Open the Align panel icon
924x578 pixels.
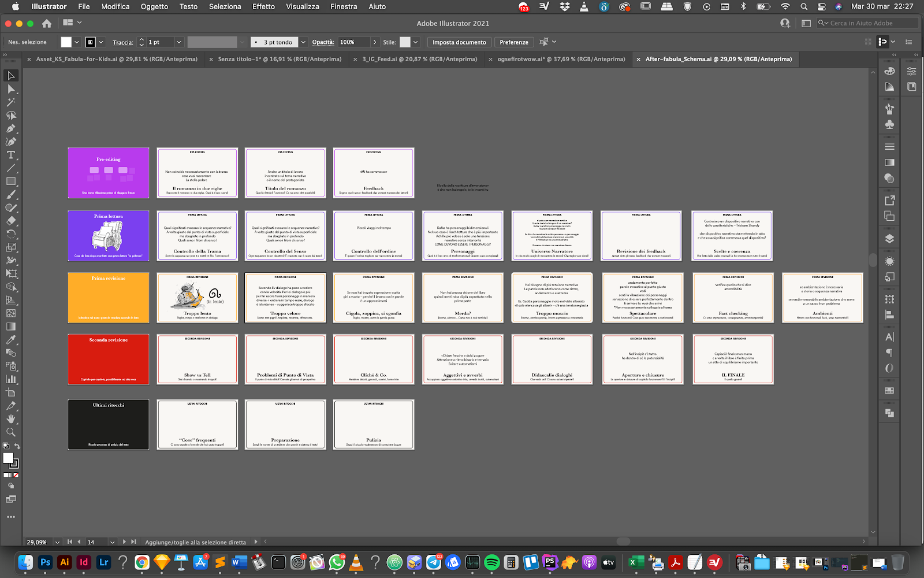pyautogui.click(x=889, y=315)
